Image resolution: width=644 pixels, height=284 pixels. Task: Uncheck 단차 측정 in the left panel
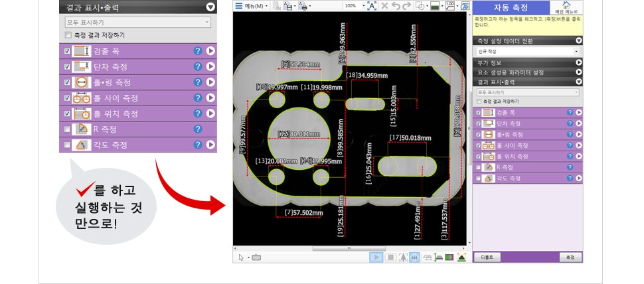click(x=67, y=67)
